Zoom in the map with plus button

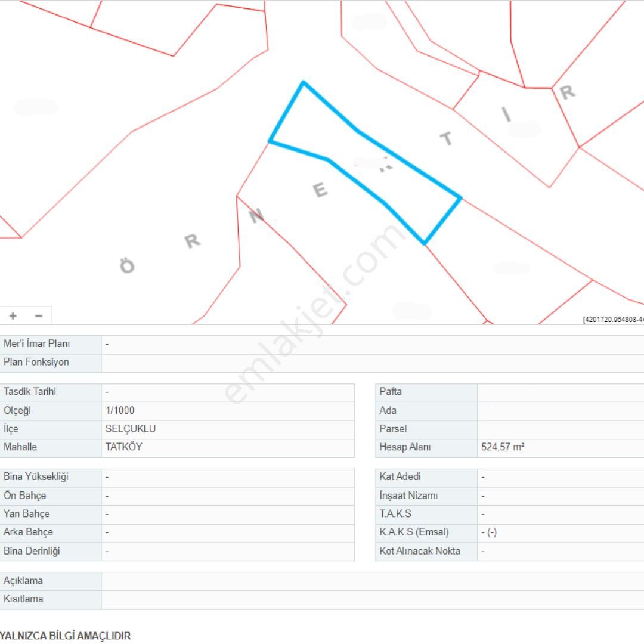pyautogui.click(x=13, y=315)
